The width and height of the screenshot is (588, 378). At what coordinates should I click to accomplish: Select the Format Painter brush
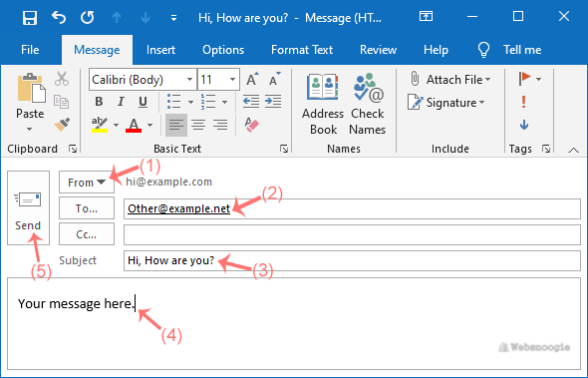[x=62, y=125]
